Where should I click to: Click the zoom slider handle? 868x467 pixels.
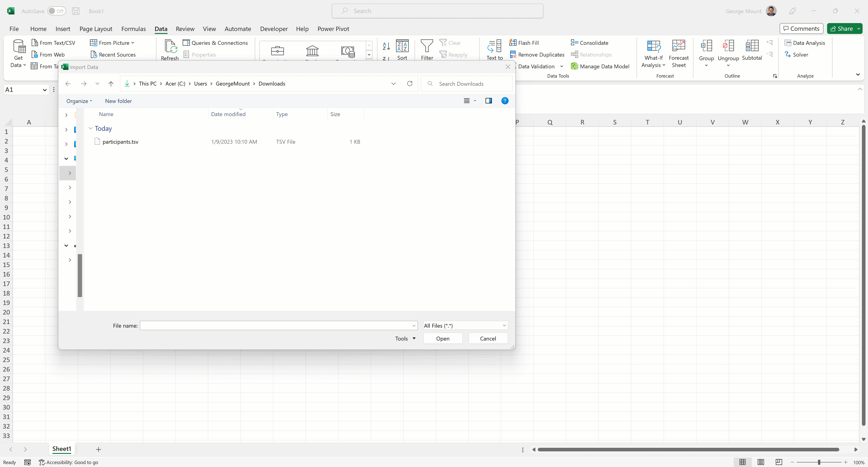tap(819, 462)
